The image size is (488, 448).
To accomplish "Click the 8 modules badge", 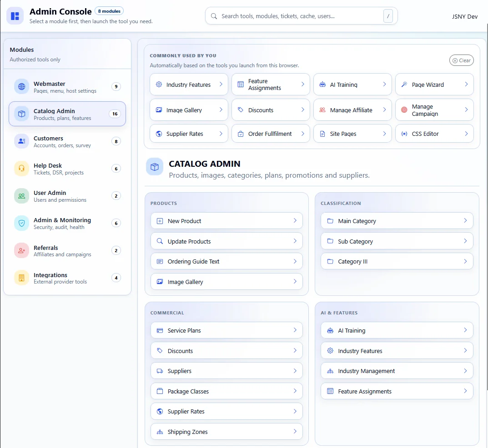I will (x=109, y=11).
